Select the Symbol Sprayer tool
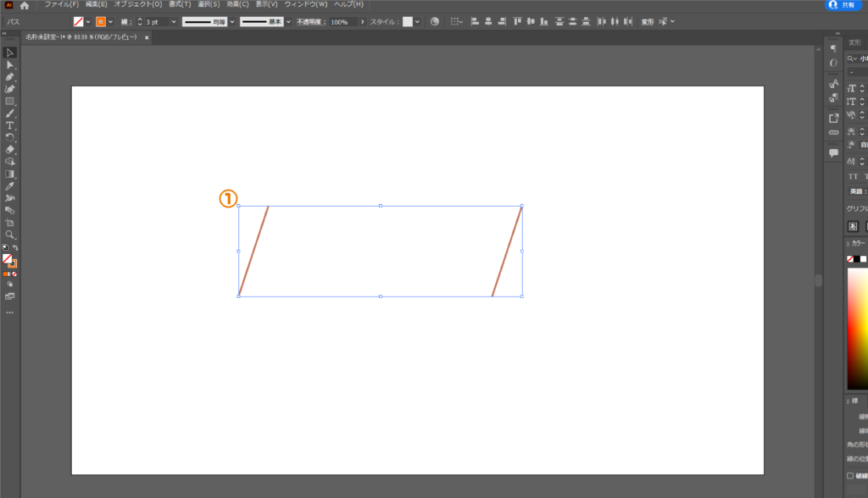This screenshot has width=868, height=498. 9,198
